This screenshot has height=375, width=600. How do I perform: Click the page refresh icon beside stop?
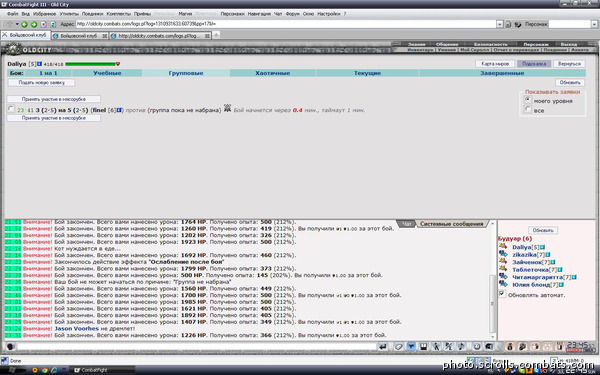pyautogui.click(x=53, y=24)
